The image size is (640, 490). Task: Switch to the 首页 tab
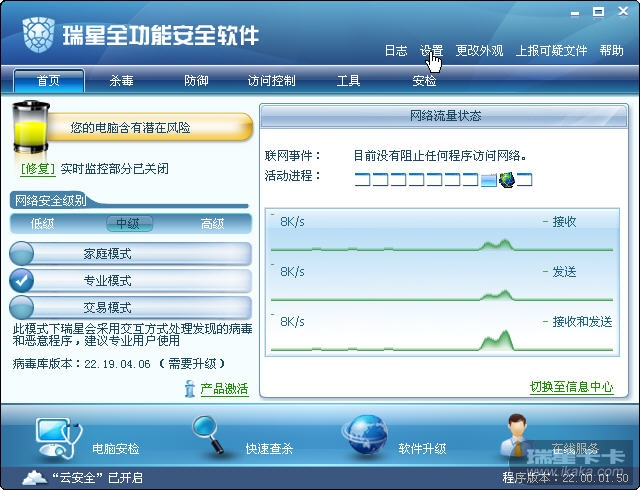pyautogui.click(x=49, y=80)
